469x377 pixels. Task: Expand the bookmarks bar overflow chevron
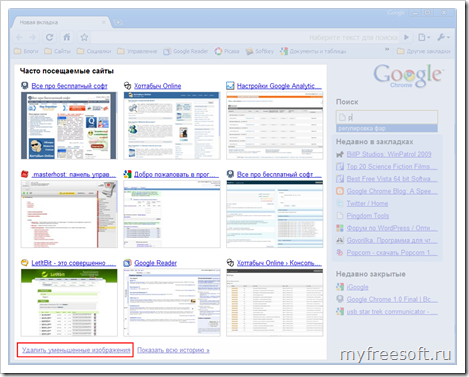coord(387,49)
